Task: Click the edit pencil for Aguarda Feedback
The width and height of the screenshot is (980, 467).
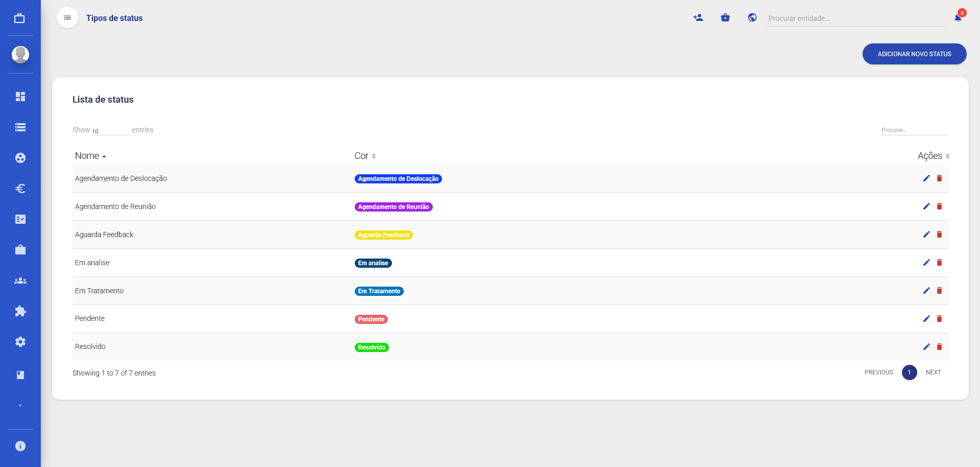Action: point(926,235)
